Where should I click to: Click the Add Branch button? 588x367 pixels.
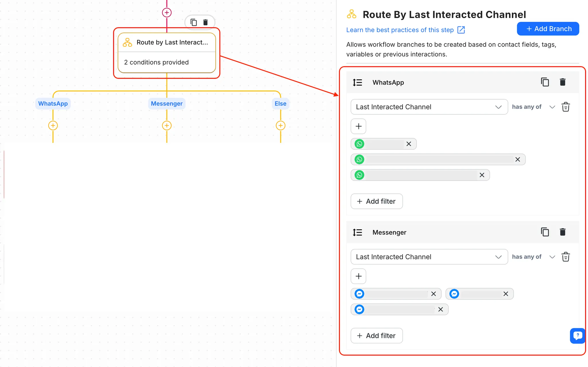pos(548,29)
